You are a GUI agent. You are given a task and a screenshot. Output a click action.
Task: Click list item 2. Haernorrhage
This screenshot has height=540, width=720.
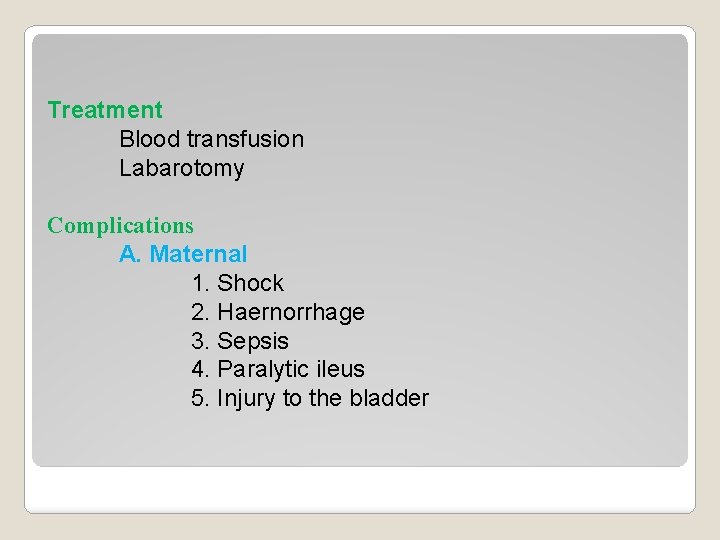click(278, 312)
